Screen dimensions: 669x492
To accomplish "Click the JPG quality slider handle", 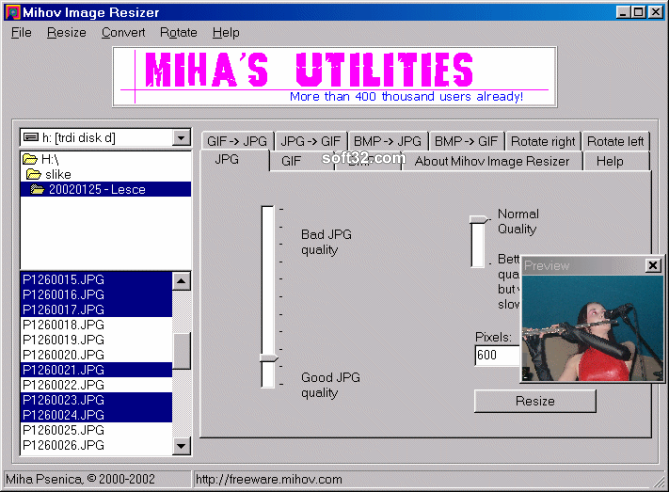I will click(x=269, y=358).
